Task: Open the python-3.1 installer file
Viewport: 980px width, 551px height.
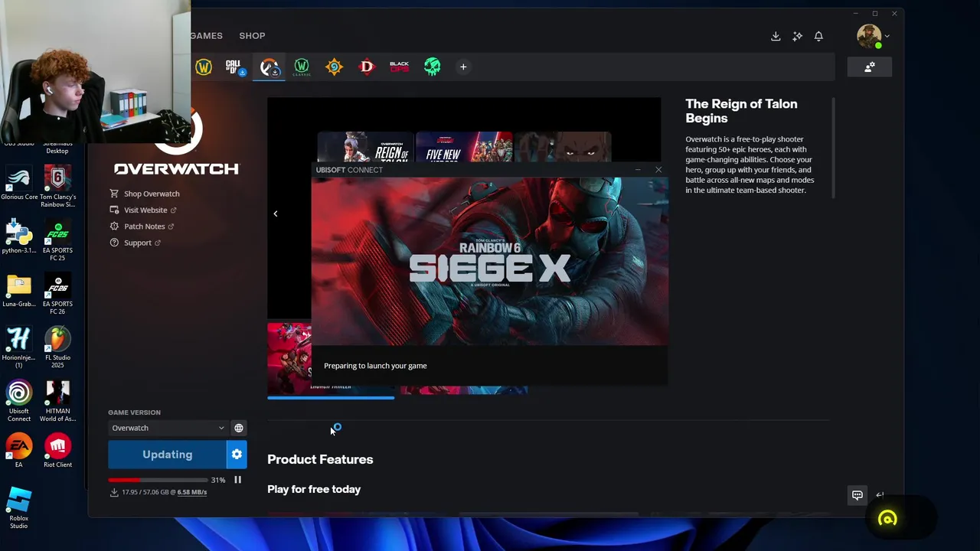Action: (19, 236)
